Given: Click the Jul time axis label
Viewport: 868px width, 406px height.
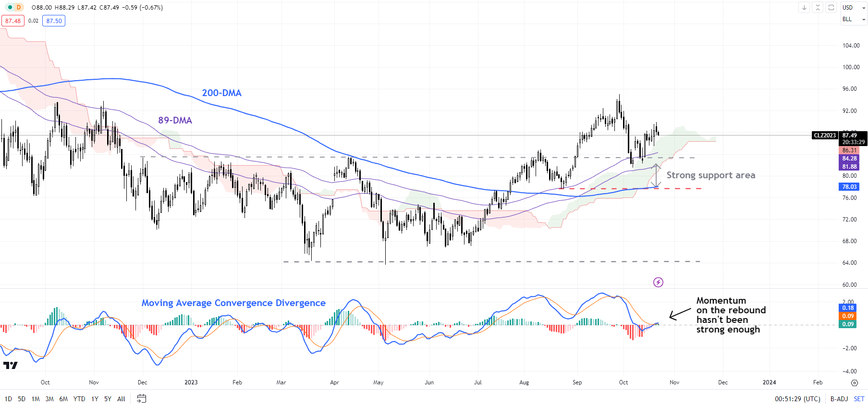Looking at the screenshot, I should (478, 382).
